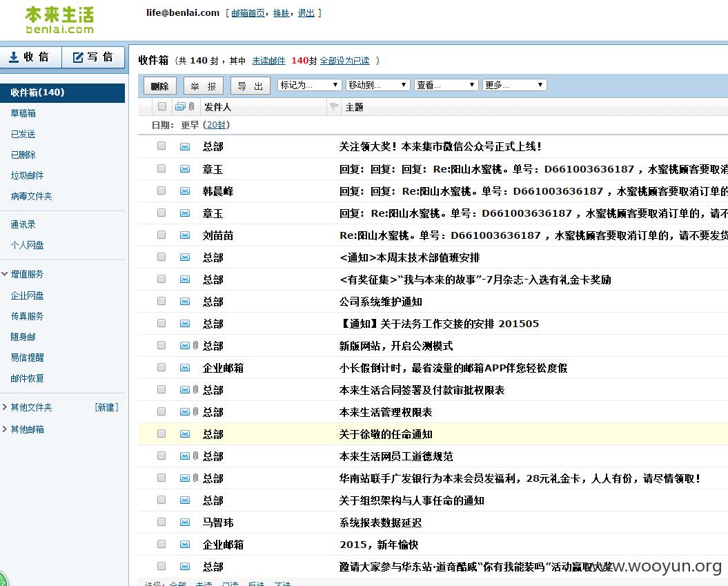Screen dimensions: 728x586
Task: Check the 关于徐敬的任命通知 checkbox
Action: [161, 433]
